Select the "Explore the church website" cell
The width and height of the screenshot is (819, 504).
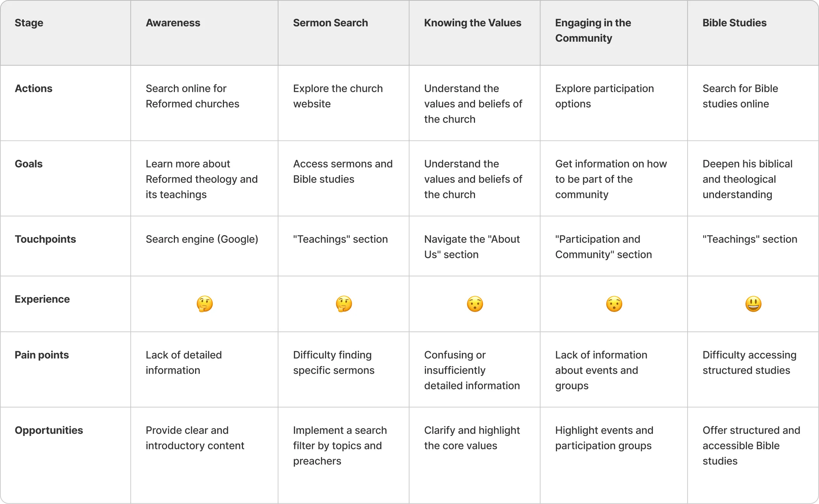coord(337,96)
